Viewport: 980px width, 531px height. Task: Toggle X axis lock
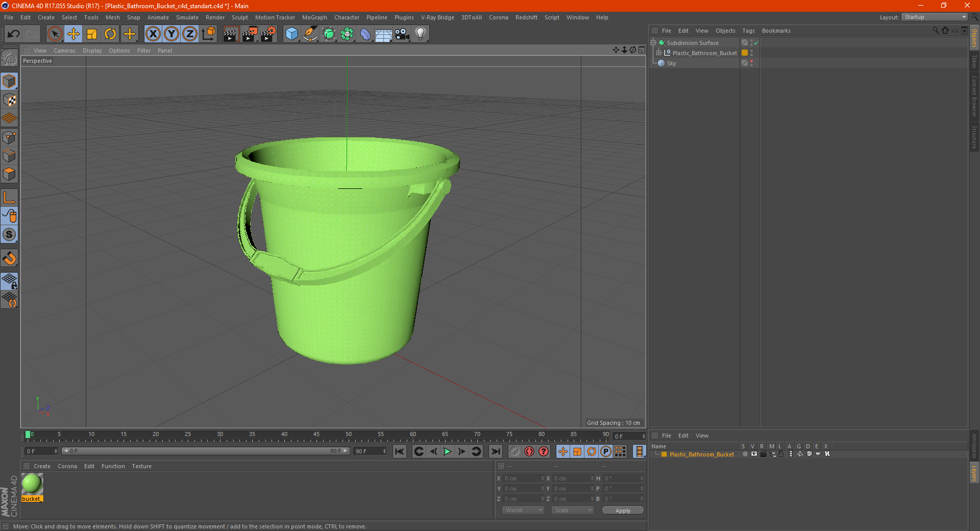pos(153,34)
